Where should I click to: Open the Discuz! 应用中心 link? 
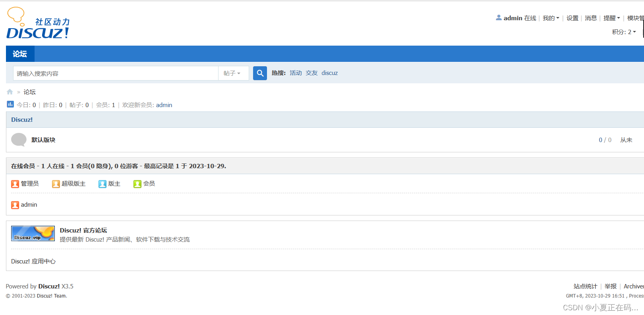33,261
